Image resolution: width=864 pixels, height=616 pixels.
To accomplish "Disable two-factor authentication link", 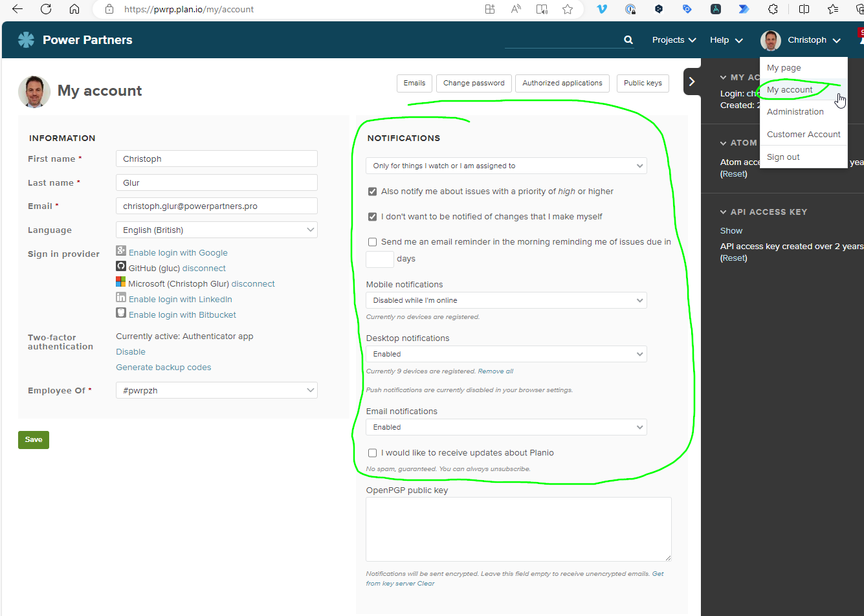I will [x=131, y=352].
